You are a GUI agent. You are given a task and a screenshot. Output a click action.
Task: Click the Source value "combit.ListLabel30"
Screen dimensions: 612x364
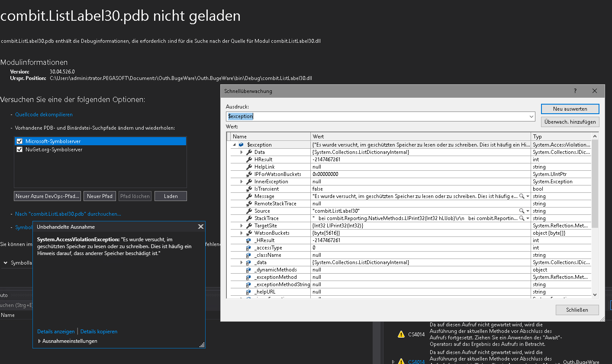click(336, 211)
